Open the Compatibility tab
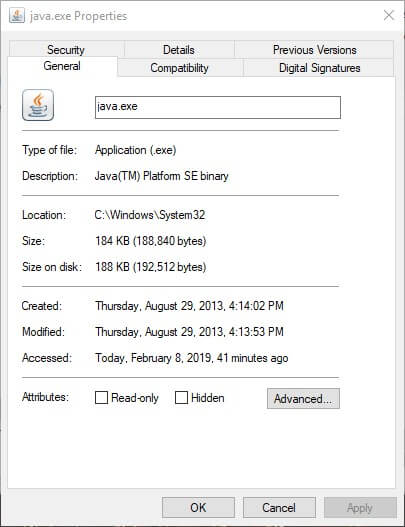405x527 pixels. 179,68
